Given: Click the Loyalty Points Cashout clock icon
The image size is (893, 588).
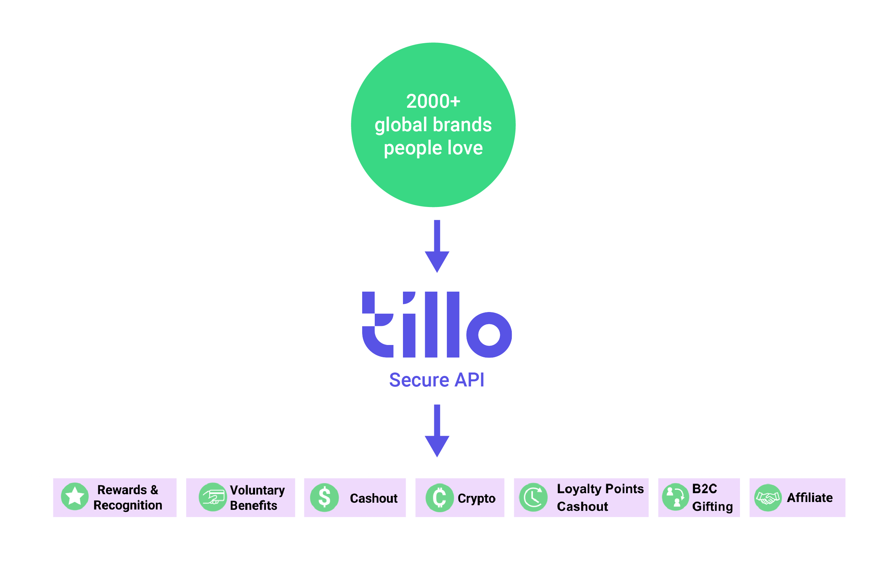Looking at the screenshot, I should click(x=534, y=499).
